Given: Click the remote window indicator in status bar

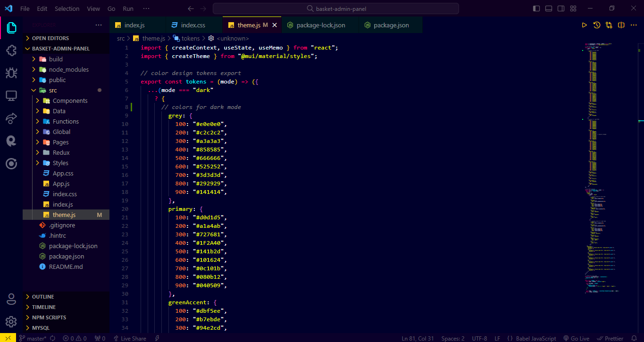Looking at the screenshot, I should point(8,338).
